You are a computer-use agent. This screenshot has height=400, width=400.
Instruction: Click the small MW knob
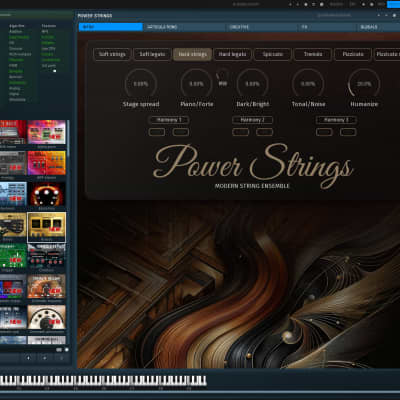[x=222, y=76]
